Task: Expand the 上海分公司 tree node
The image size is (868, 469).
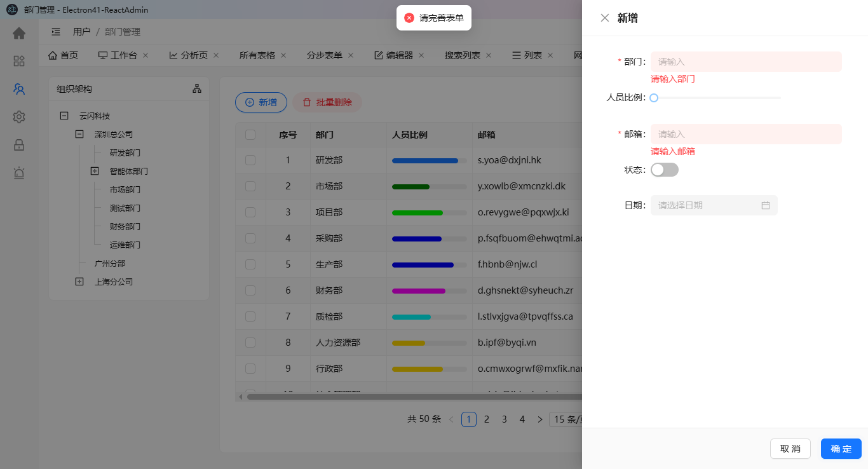Action: (79, 282)
